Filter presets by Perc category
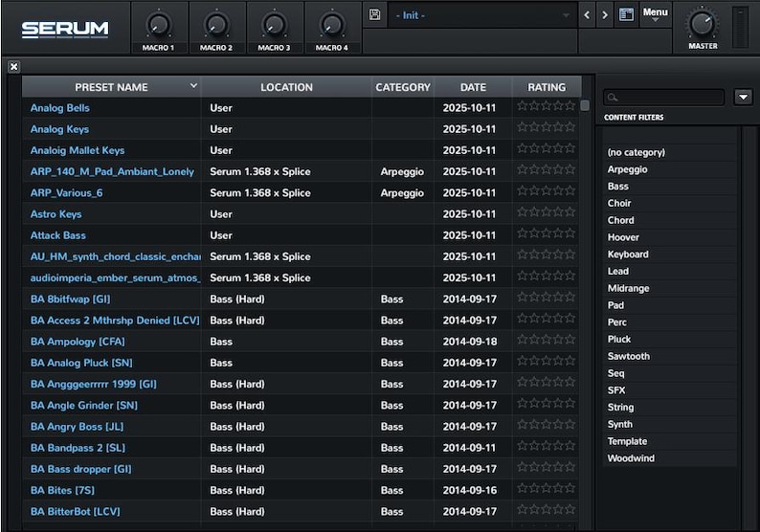 coord(617,322)
